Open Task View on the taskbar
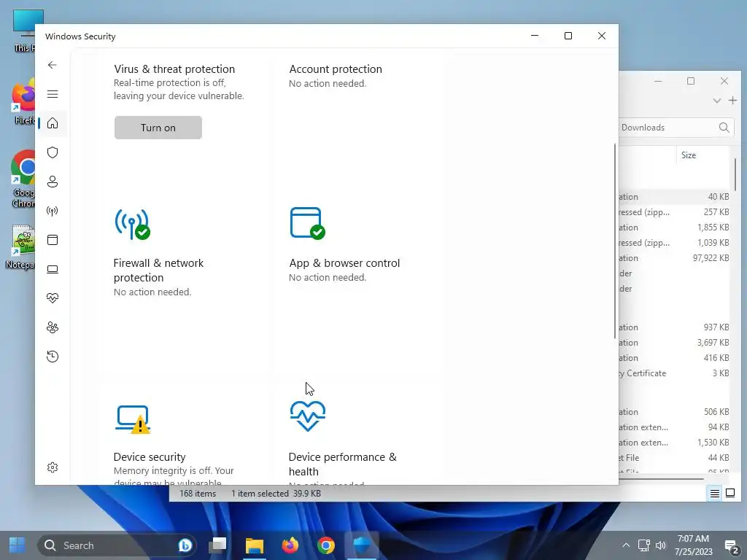747x560 pixels. tap(217, 545)
